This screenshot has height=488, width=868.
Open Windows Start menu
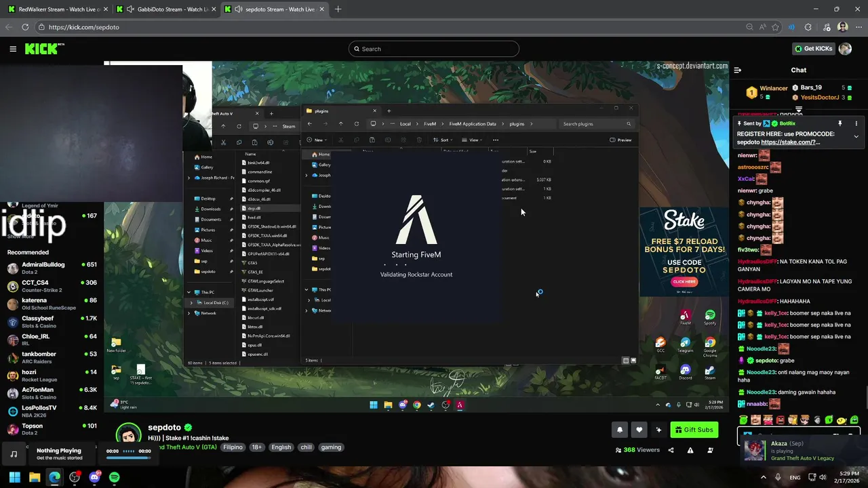[x=14, y=477]
